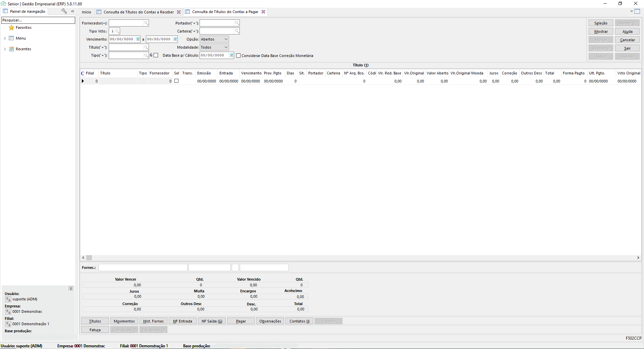Click the Valor Aberto column header

click(x=437, y=73)
